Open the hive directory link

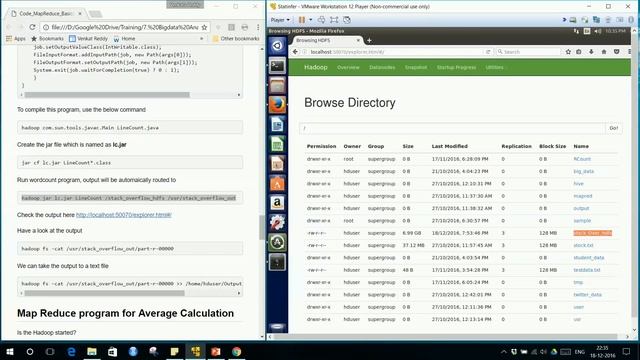click(578, 184)
